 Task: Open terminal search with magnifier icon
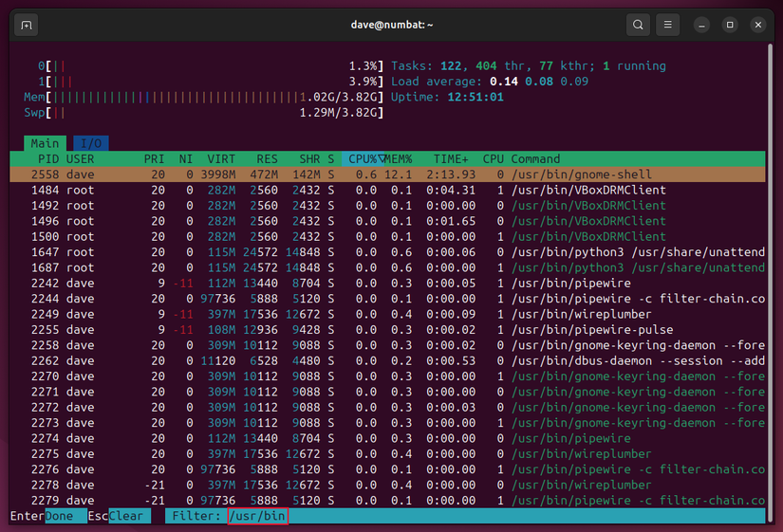pos(639,25)
